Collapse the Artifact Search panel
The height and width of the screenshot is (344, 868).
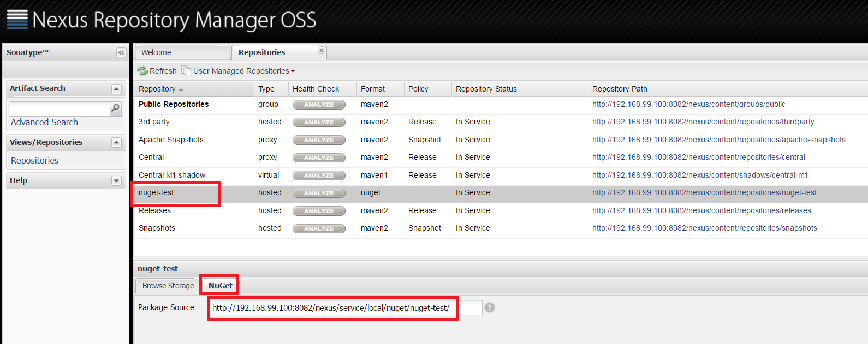(x=116, y=89)
